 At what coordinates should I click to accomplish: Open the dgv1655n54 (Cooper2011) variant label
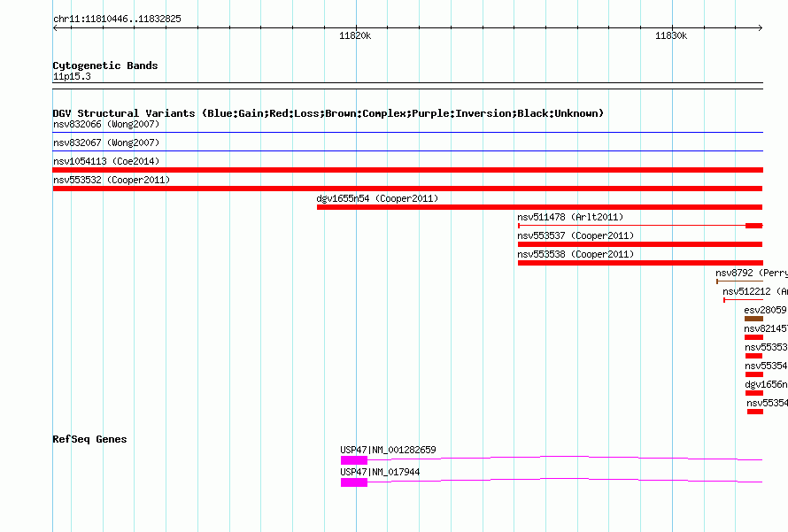coord(377,198)
